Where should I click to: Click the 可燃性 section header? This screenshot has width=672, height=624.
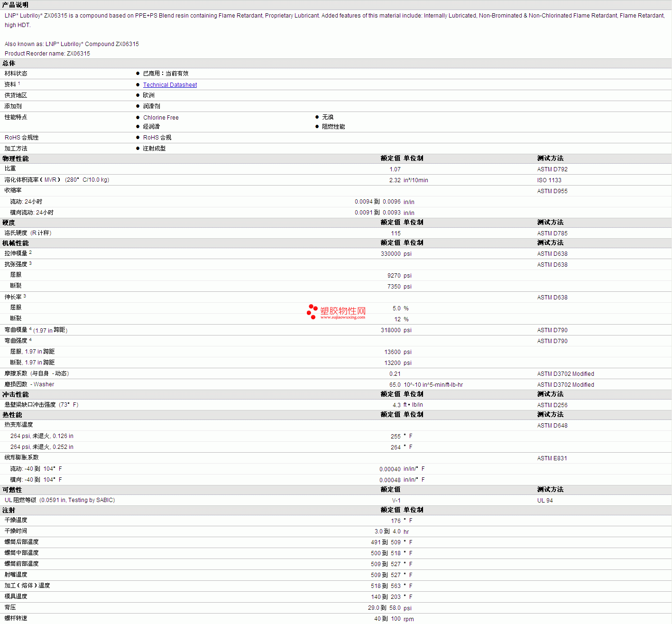coord(12,490)
